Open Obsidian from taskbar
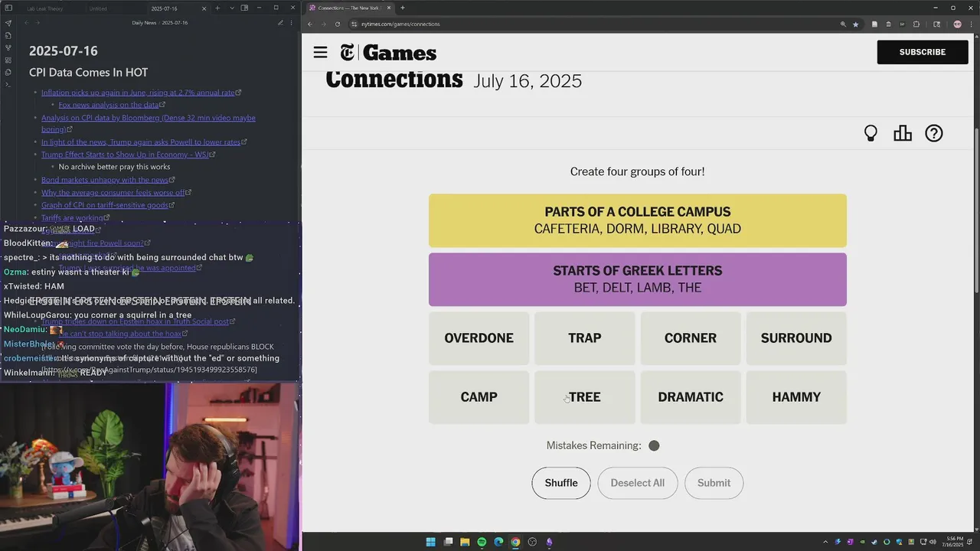 tap(549, 542)
